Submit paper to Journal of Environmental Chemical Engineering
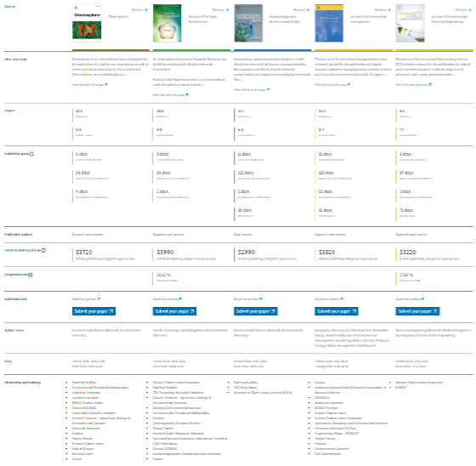 tap(417, 311)
